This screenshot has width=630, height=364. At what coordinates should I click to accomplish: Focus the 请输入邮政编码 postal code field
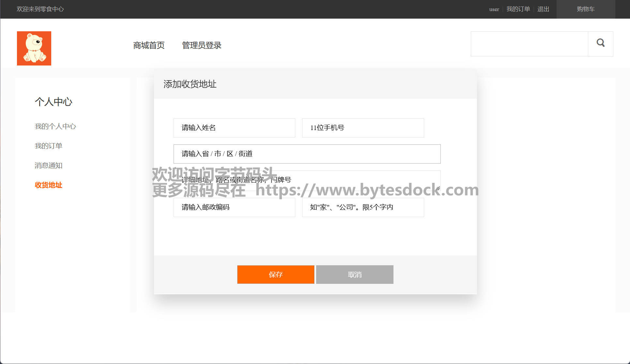(x=234, y=207)
